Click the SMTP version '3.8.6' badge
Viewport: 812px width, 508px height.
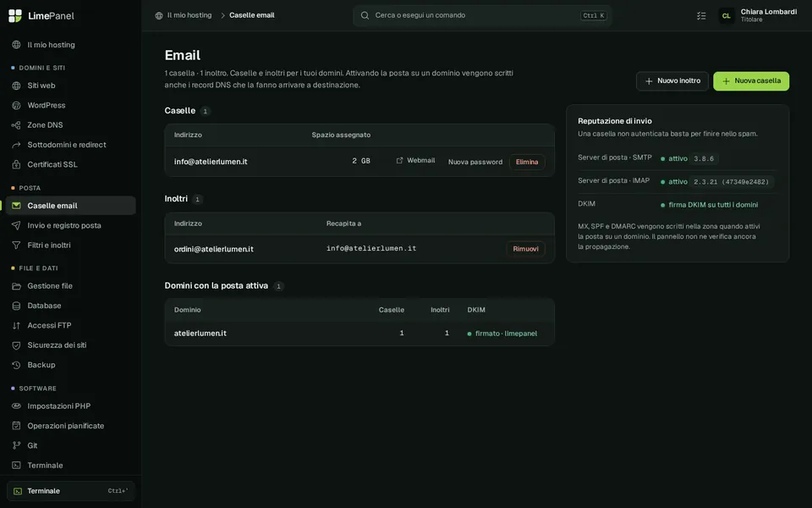704,158
